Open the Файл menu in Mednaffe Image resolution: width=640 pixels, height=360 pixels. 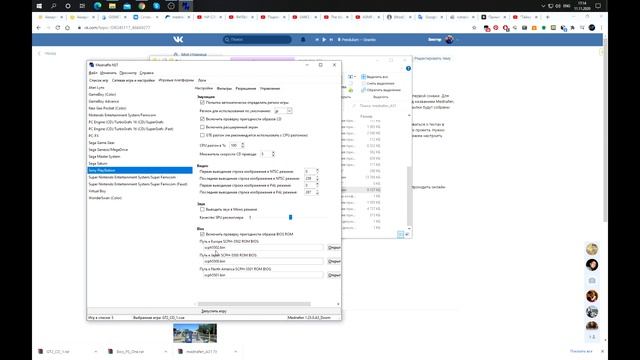(x=93, y=73)
